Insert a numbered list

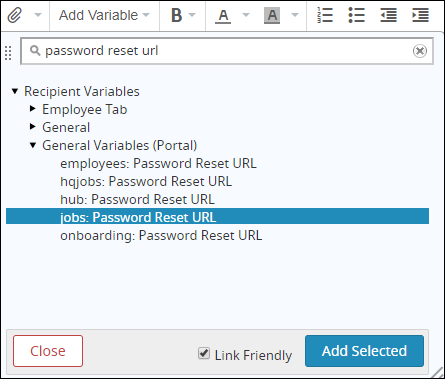(325, 15)
